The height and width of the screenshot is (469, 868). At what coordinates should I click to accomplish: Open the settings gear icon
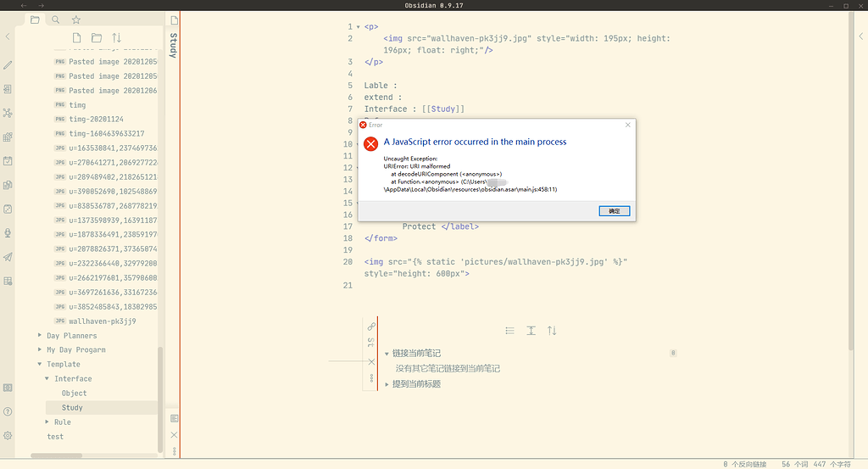coord(8,435)
